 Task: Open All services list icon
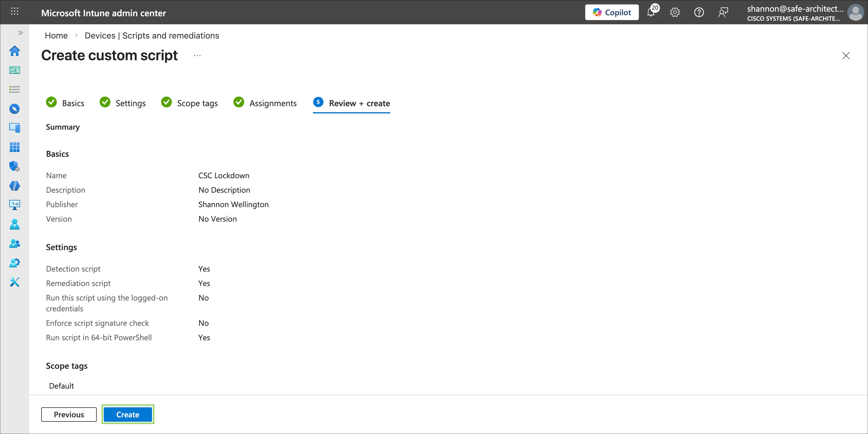point(14,89)
